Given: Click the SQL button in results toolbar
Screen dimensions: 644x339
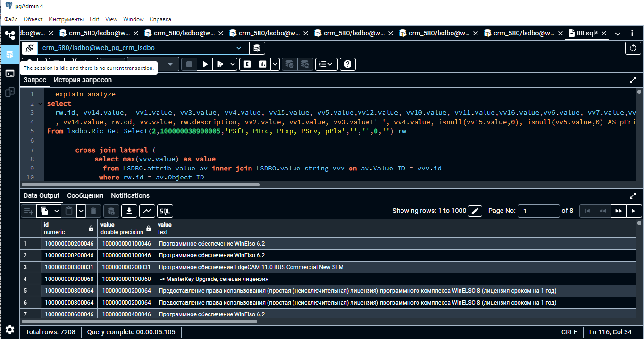Looking at the screenshot, I should [165, 211].
